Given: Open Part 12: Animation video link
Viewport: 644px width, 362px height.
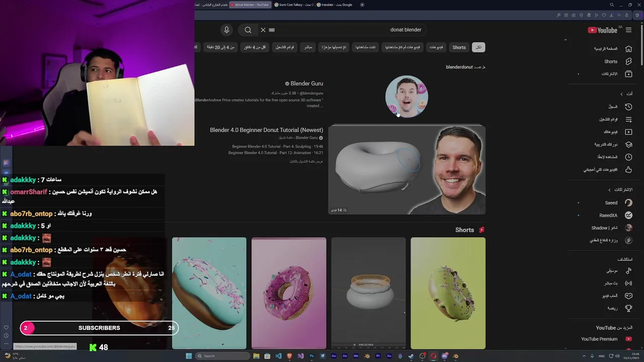Looking at the screenshot, I should click(276, 153).
